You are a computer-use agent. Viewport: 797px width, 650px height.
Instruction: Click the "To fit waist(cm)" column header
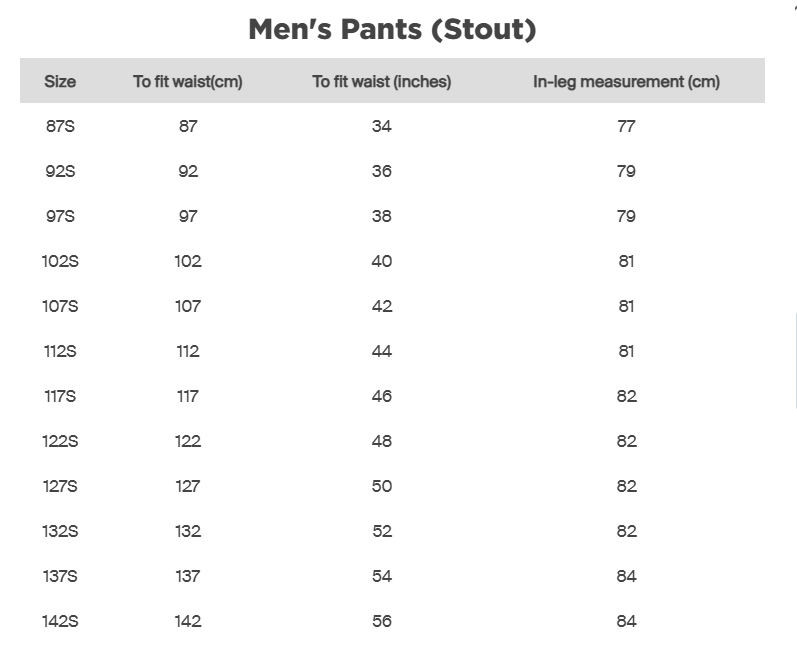point(188,82)
